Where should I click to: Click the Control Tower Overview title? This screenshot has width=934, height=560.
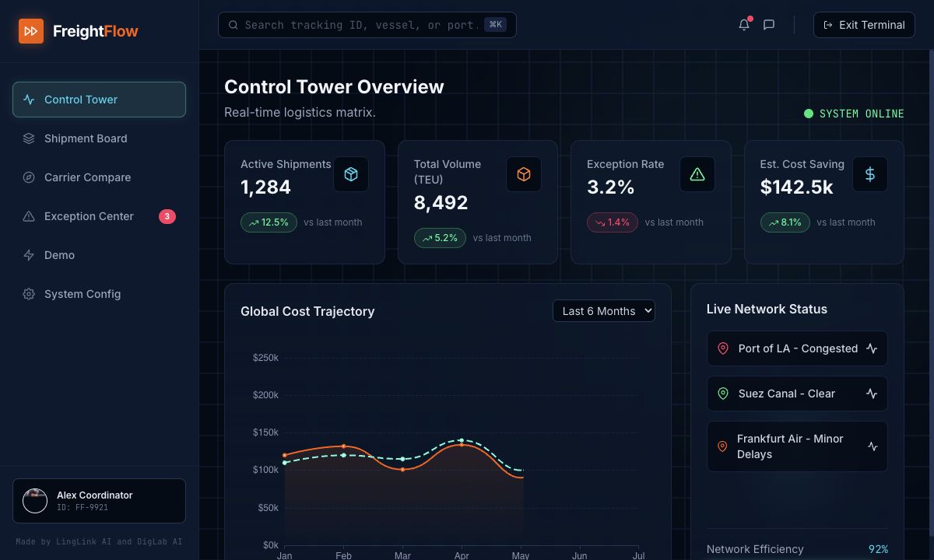pyautogui.click(x=334, y=87)
